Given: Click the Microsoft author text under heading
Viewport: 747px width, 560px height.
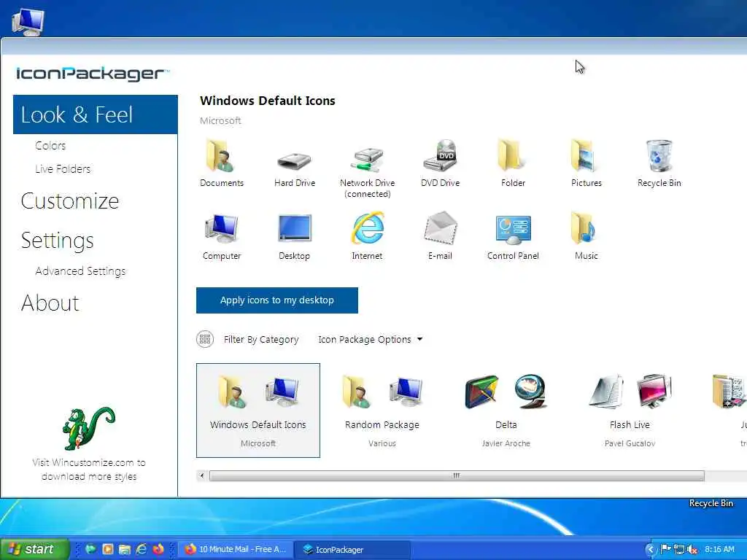Looking at the screenshot, I should coord(220,121).
